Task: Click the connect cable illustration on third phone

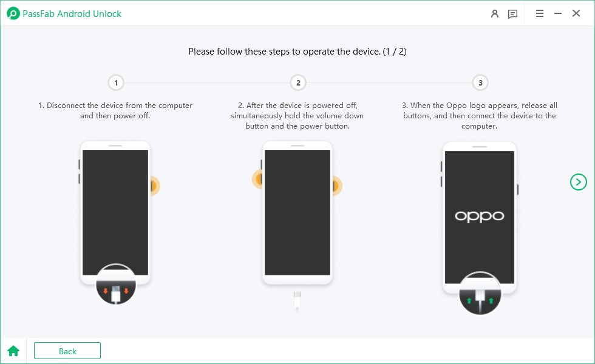Action: tap(480, 293)
